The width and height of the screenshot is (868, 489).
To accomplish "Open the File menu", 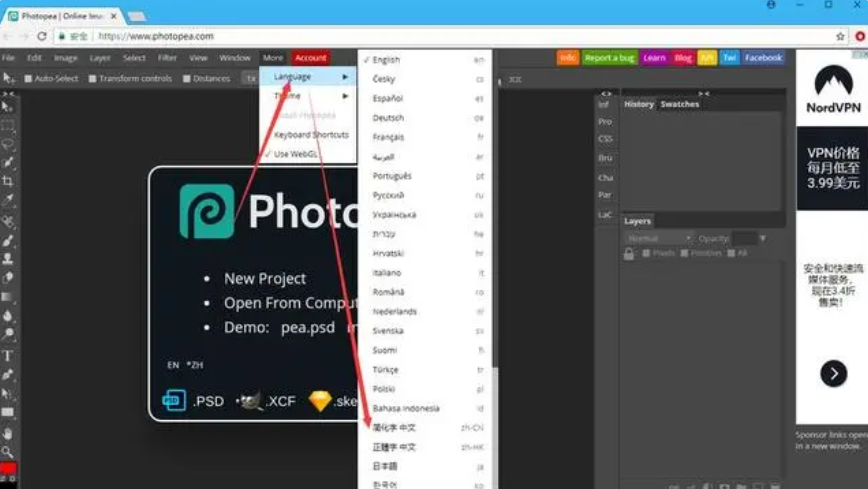I will (8, 58).
